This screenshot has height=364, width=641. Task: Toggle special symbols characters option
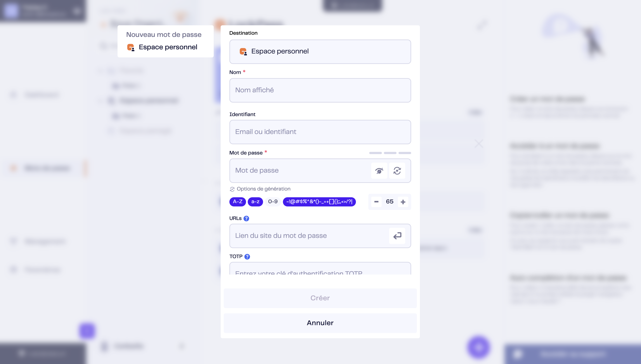319,202
